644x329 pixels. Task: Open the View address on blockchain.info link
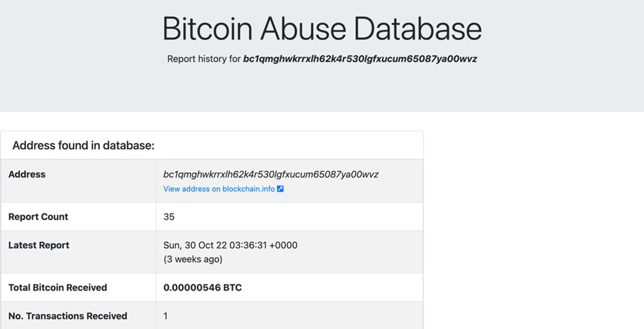219,189
